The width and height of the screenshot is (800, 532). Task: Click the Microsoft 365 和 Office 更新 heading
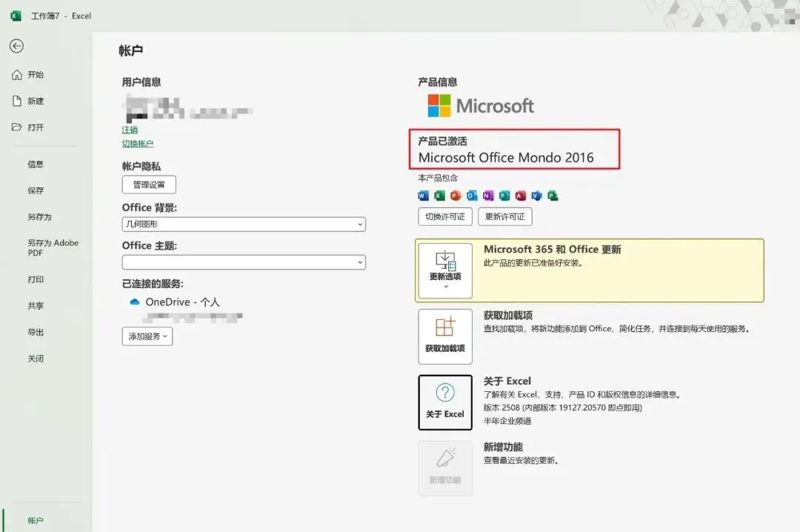click(552, 249)
